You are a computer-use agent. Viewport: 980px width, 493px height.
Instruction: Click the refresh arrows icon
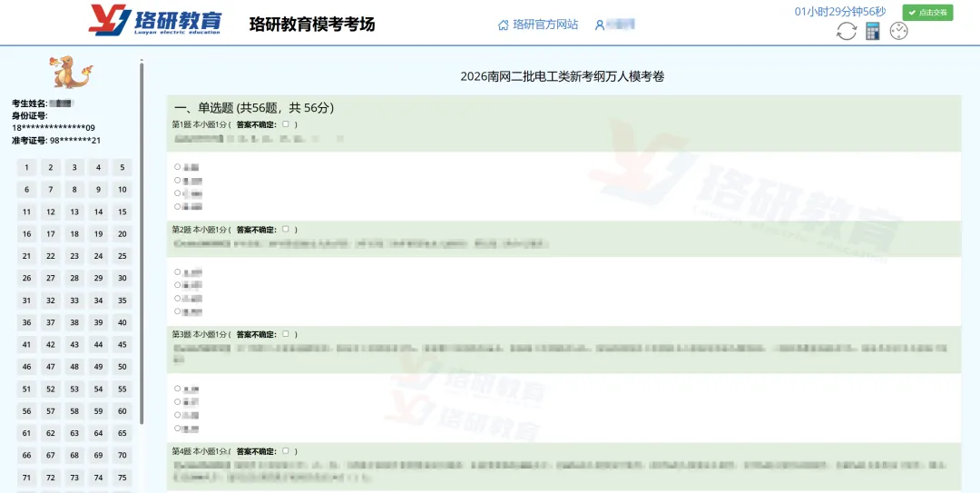pyautogui.click(x=847, y=31)
